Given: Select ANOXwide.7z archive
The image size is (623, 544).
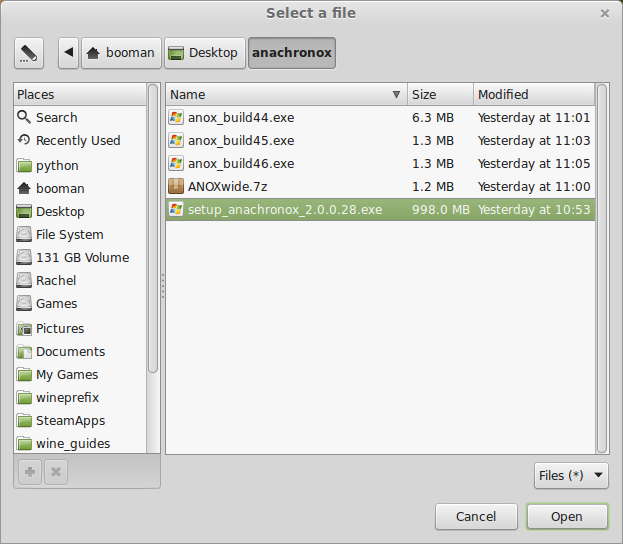Looking at the screenshot, I should pos(380,187).
